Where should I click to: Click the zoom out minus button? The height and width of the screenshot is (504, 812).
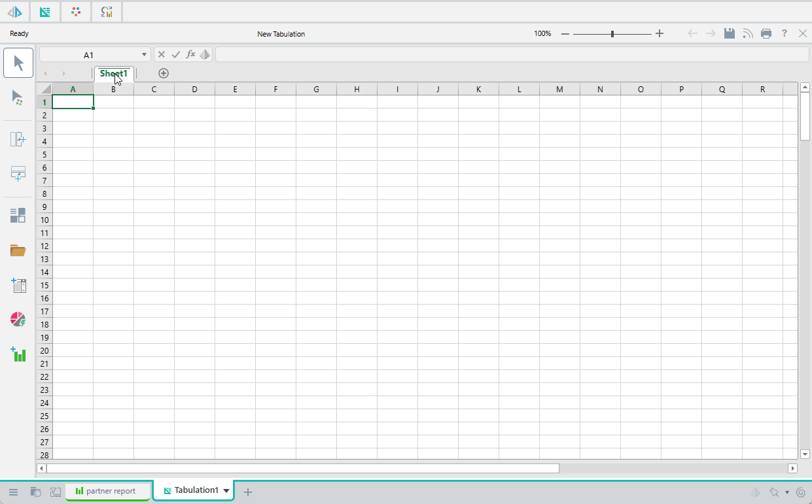[565, 33]
